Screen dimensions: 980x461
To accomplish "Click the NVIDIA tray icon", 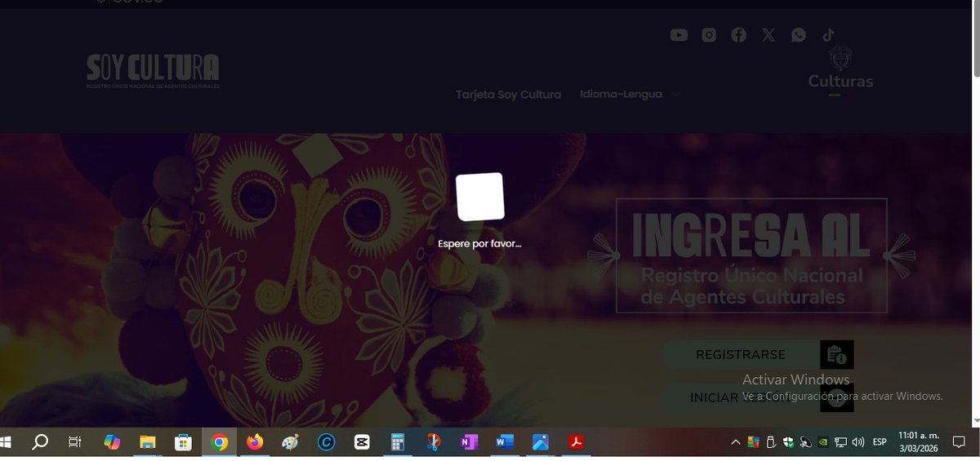I will point(823,442).
